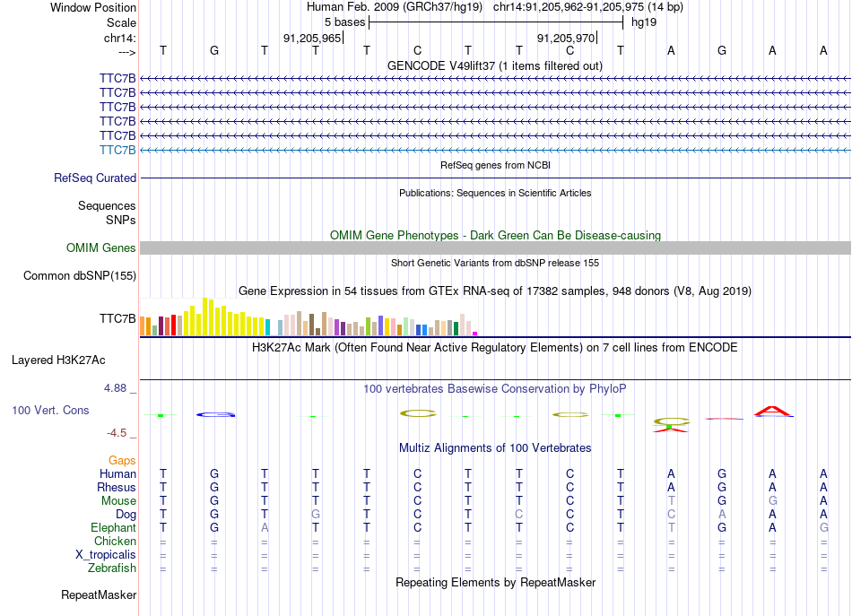Click the Rhesus alignment row label
Screen dimensions: 852x616
pyautogui.click(x=117, y=487)
